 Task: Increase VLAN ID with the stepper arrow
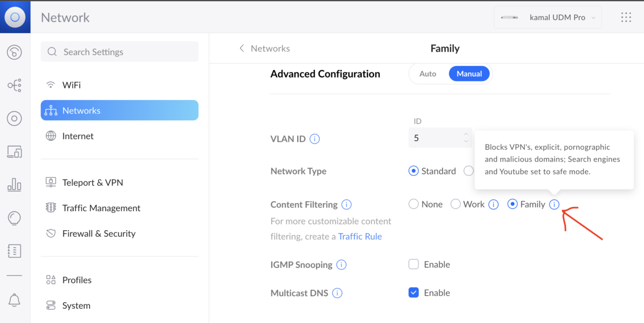coord(466,134)
